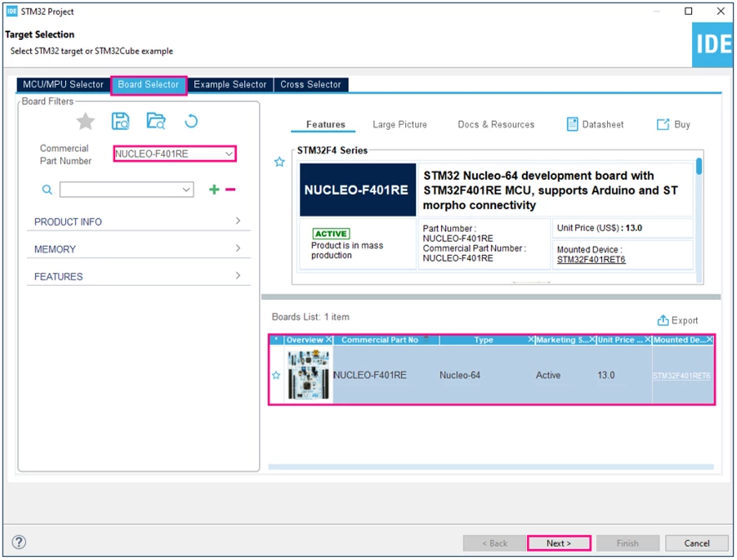This screenshot has width=737, height=560.
Task: Open the search field dropdown arrow
Action: click(x=186, y=189)
